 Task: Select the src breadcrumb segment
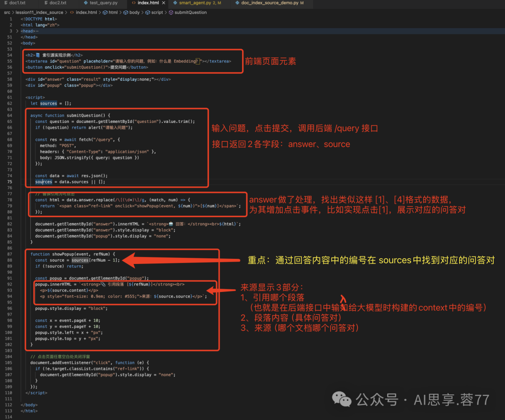[x=7, y=12]
